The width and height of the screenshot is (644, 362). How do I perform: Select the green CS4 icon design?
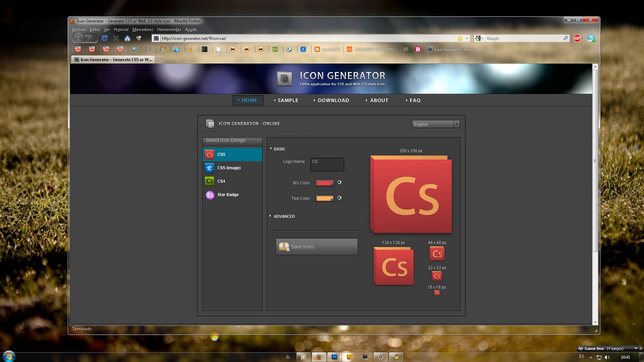pos(232,181)
